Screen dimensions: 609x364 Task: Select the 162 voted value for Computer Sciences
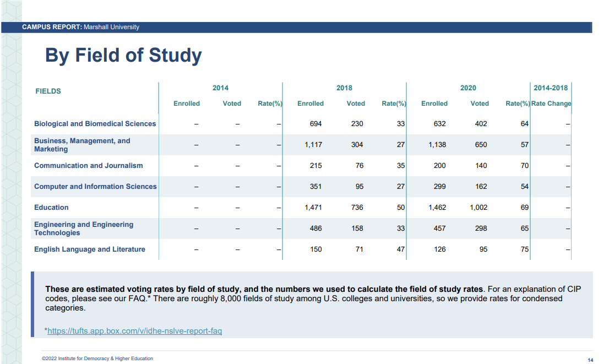pos(481,187)
